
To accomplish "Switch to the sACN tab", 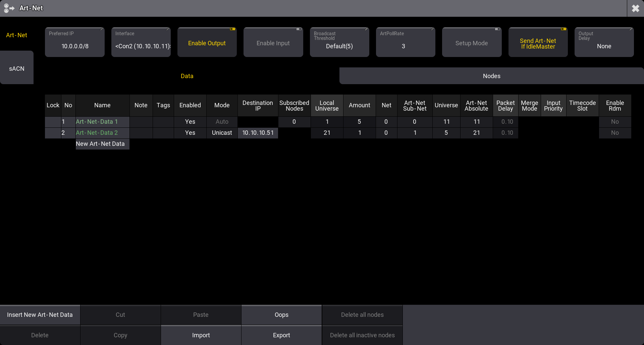I will [x=17, y=68].
